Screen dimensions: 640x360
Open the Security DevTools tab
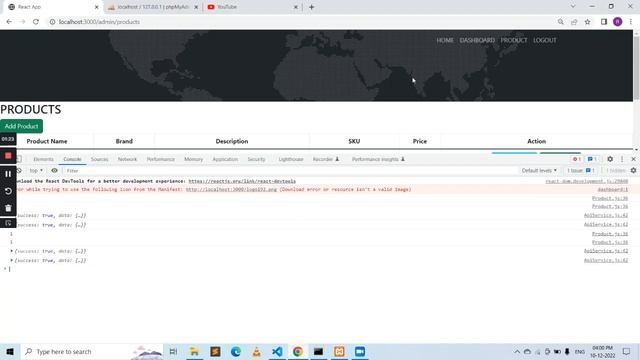click(x=256, y=159)
